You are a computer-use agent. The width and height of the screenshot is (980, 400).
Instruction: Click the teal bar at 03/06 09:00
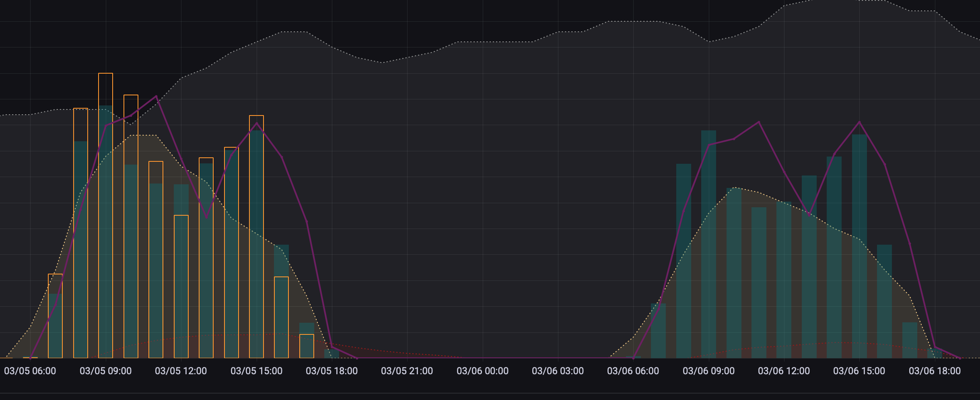(708, 241)
